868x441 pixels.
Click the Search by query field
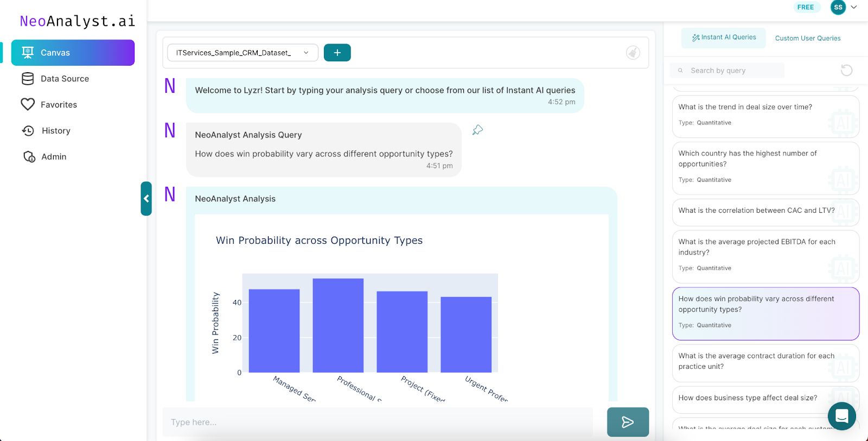(727, 71)
